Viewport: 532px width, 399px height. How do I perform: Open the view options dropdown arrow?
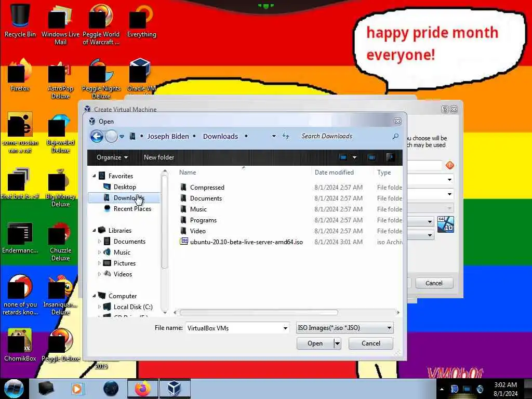(354, 157)
